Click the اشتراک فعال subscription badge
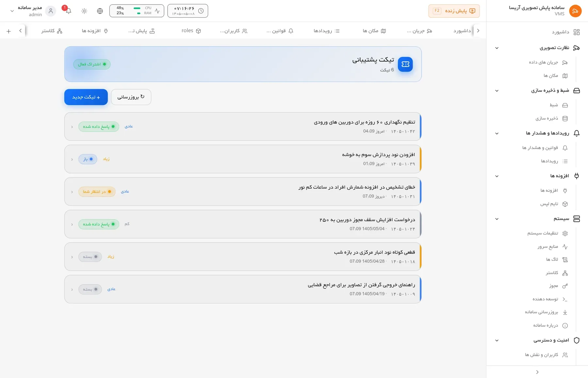This screenshot has width=588, height=378. pyautogui.click(x=92, y=64)
